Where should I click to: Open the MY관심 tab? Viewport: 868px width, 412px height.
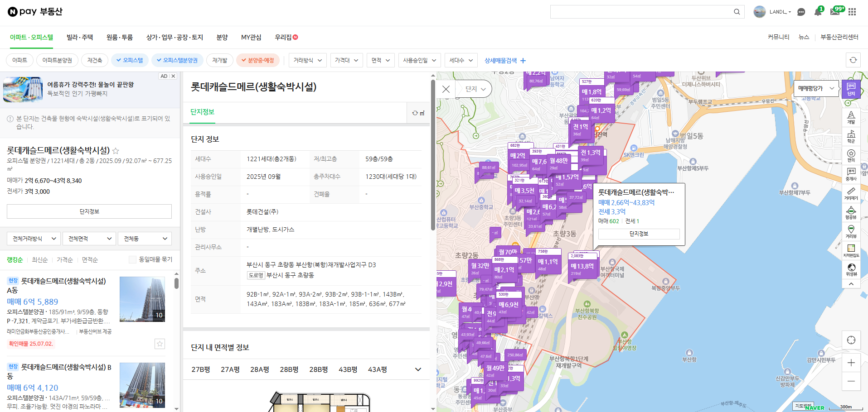(x=251, y=37)
